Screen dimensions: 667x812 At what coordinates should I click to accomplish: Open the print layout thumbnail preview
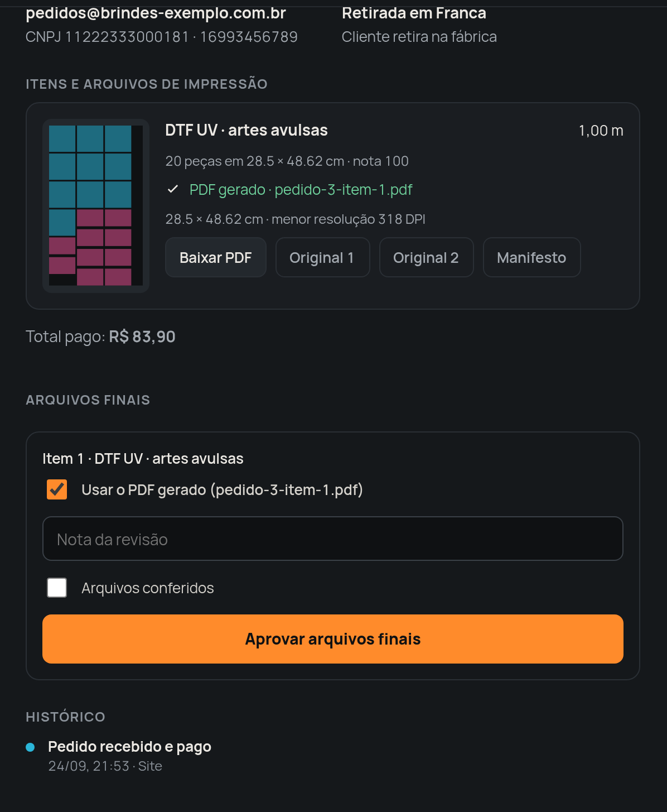click(x=96, y=205)
